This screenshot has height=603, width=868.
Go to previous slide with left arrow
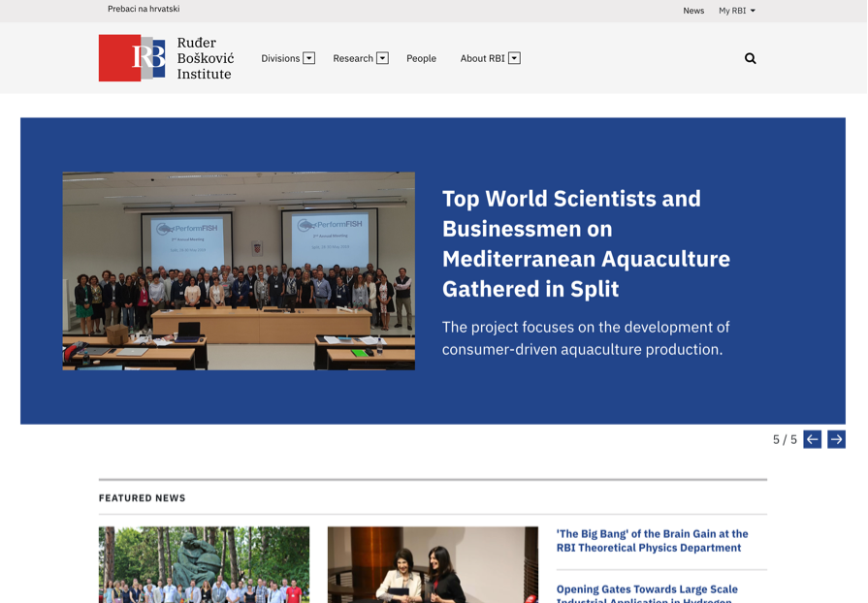[812, 439]
